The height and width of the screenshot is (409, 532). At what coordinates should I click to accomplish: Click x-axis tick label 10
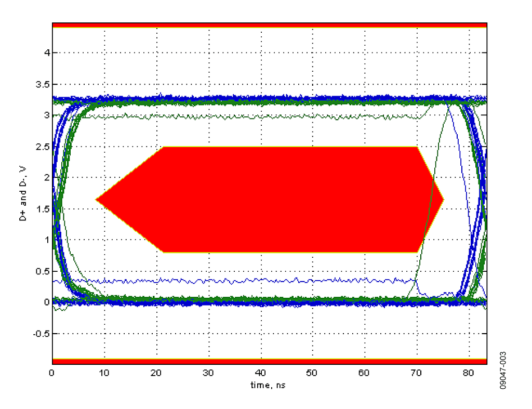tap(104, 374)
